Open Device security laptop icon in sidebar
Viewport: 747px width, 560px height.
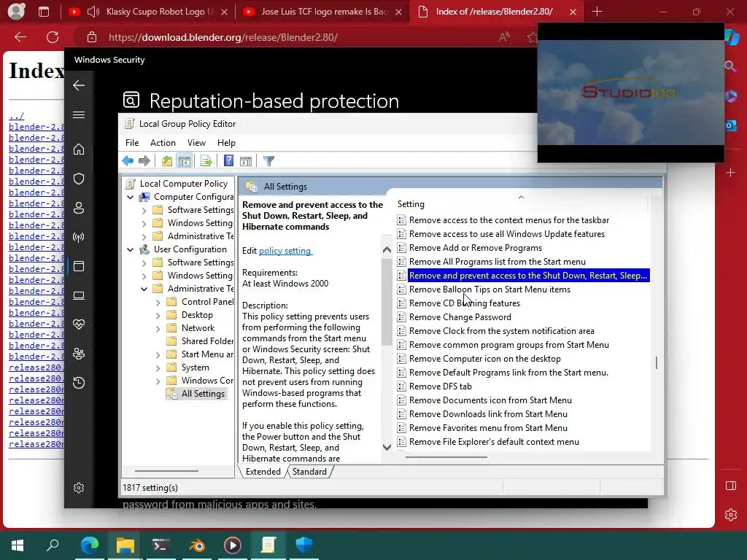pos(79,296)
